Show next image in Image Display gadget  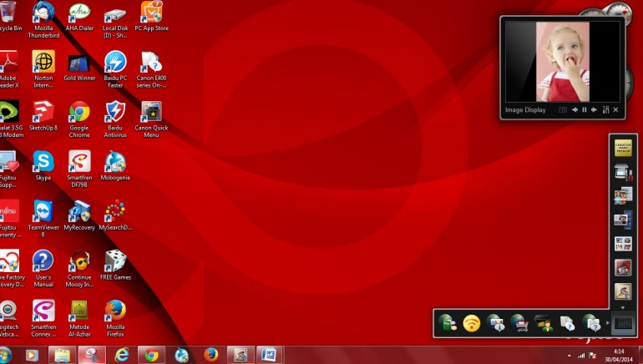pos(595,110)
